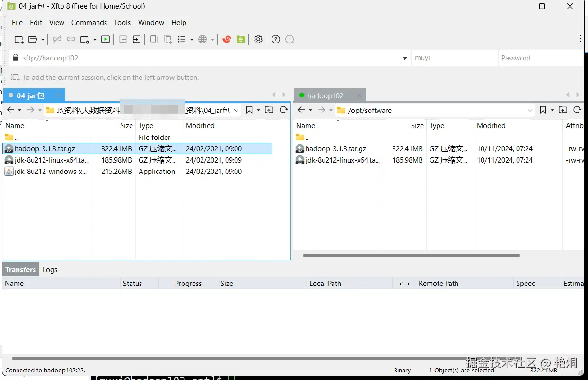The height and width of the screenshot is (380, 588).
Task: Expand local back history dropdown
Action: (19, 110)
